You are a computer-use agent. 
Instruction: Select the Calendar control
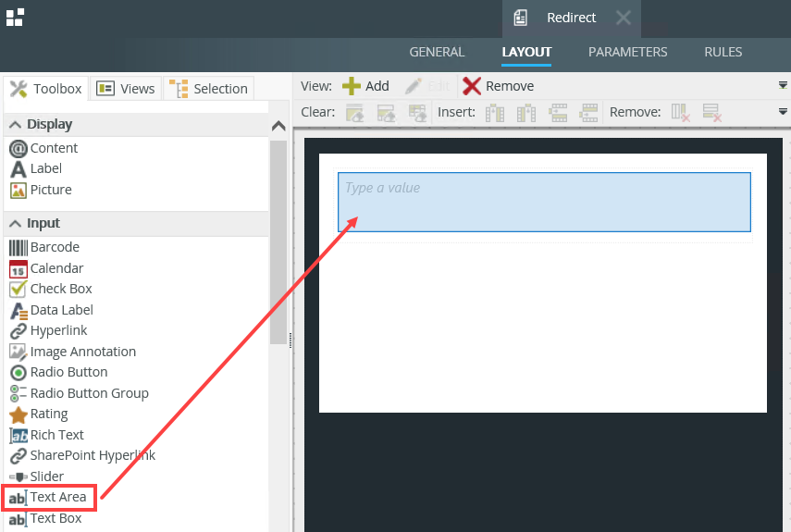(x=46, y=268)
